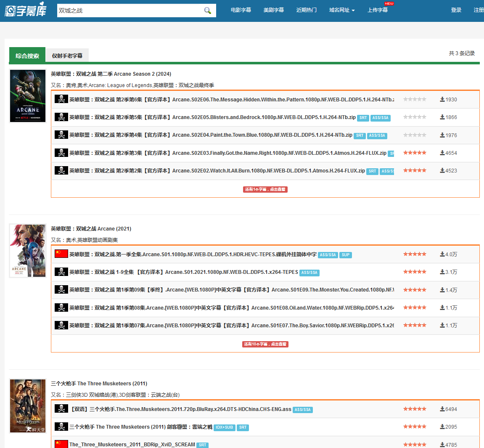This screenshot has width=484, height=448.
Task: Click the 登录 login link
Action: point(456,10)
